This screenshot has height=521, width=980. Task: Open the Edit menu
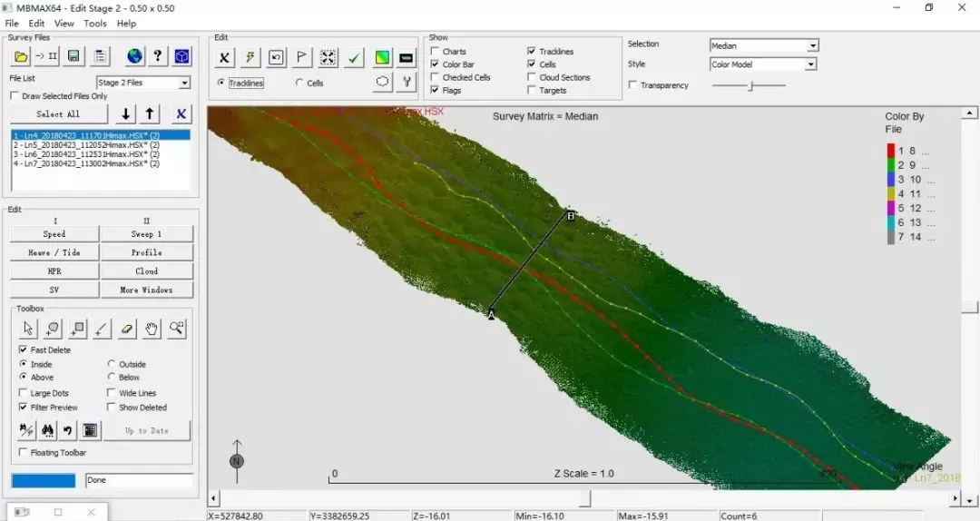pyautogui.click(x=36, y=23)
